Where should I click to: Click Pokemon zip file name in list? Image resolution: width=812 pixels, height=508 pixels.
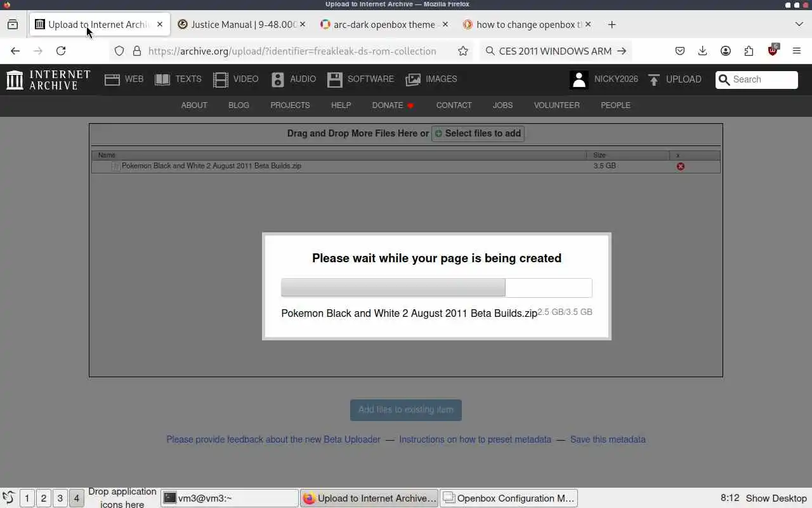click(211, 166)
